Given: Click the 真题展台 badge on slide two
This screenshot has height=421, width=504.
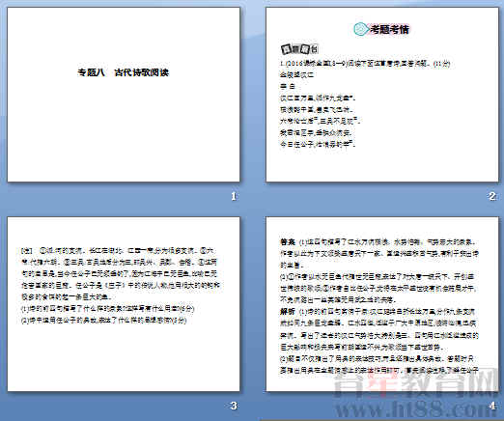Looking at the screenshot, I should point(299,49).
